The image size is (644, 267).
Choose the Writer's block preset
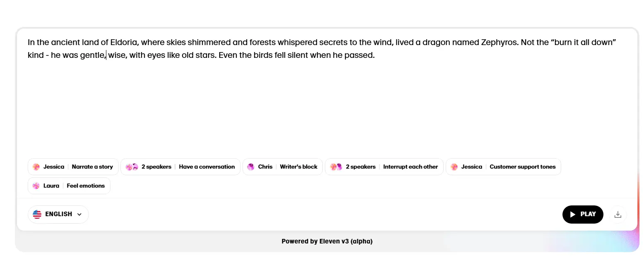(x=298, y=167)
